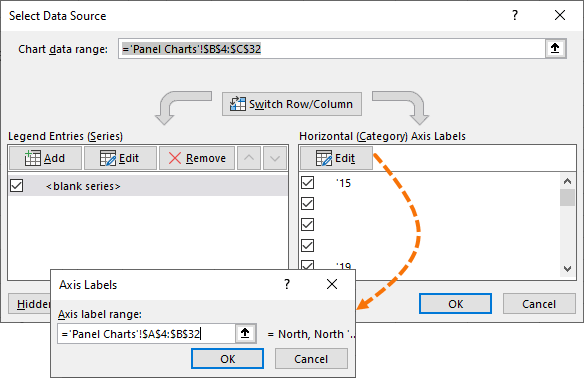Toggle the '15 category label checkbox
Viewport: 584px width, 378px height.
[x=308, y=182]
